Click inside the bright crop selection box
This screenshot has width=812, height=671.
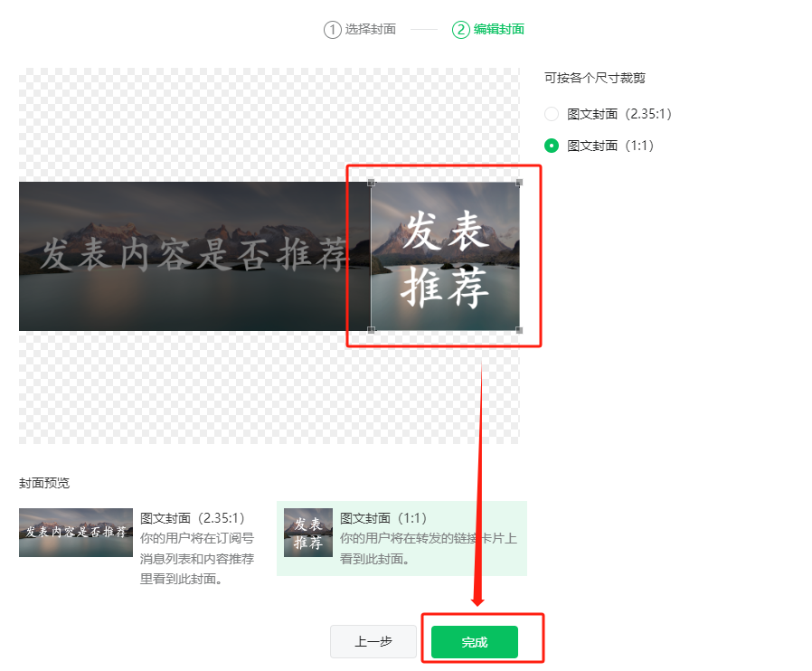(x=445, y=257)
